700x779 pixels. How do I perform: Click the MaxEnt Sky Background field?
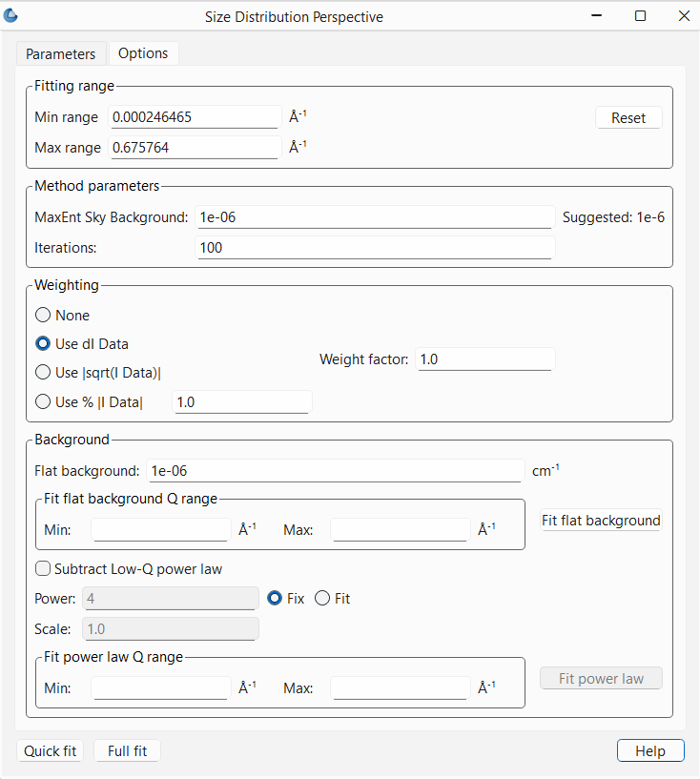click(x=374, y=217)
